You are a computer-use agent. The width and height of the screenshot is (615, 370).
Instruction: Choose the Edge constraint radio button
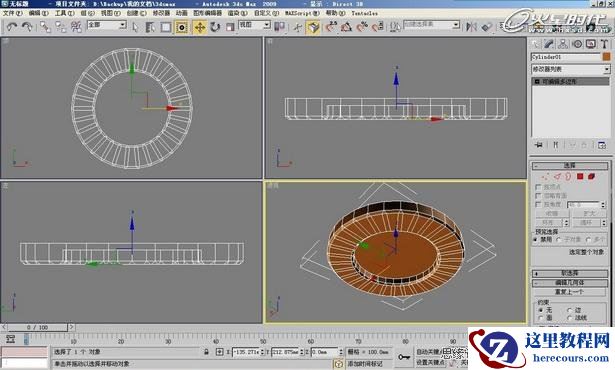(x=570, y=310)
